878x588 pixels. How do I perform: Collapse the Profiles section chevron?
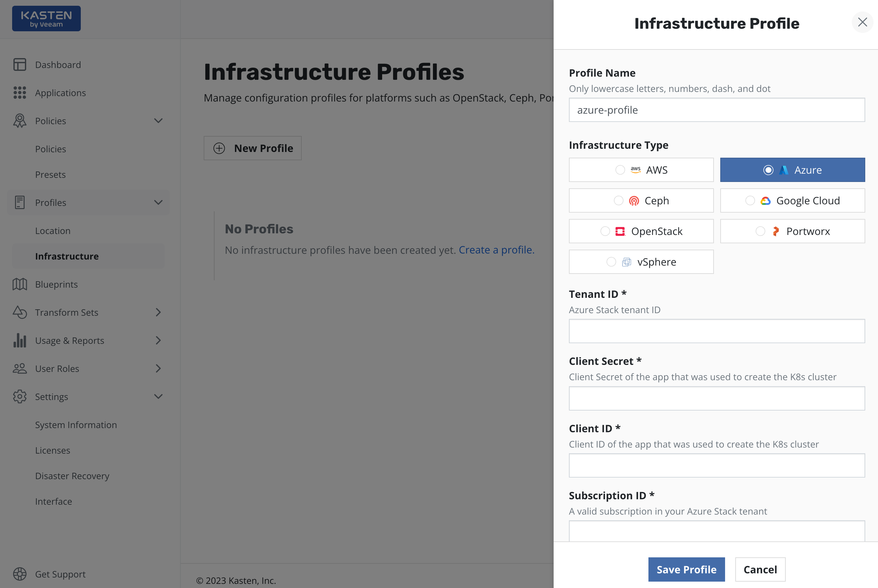[158, 202]
